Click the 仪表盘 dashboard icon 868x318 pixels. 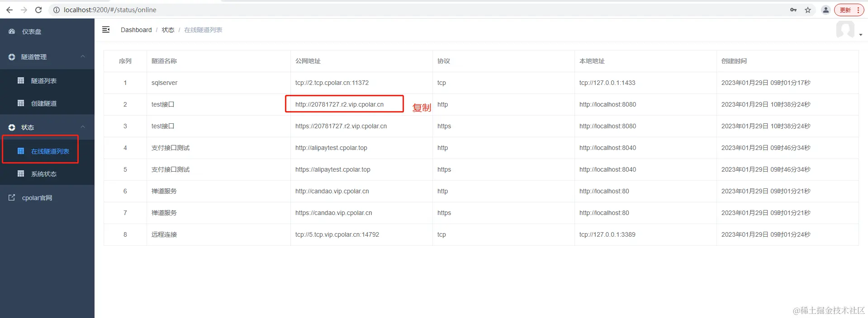click(12, 31)
